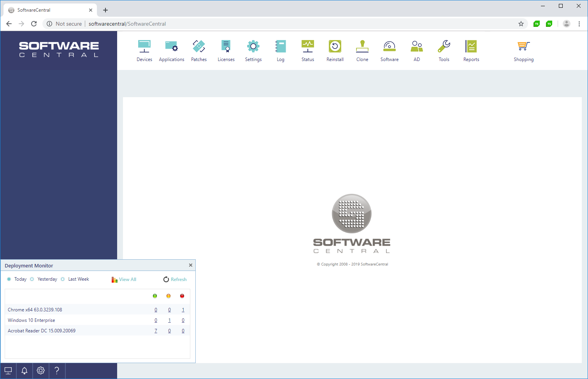The image size is (588, 379).
Task: Open the help question mark icon
Action: (x=57, y=371)
